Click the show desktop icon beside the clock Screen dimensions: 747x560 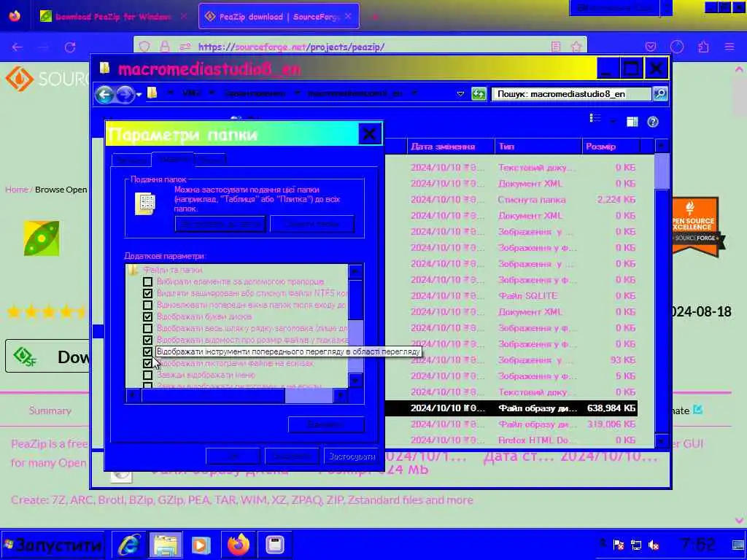[x=738, y=544]
